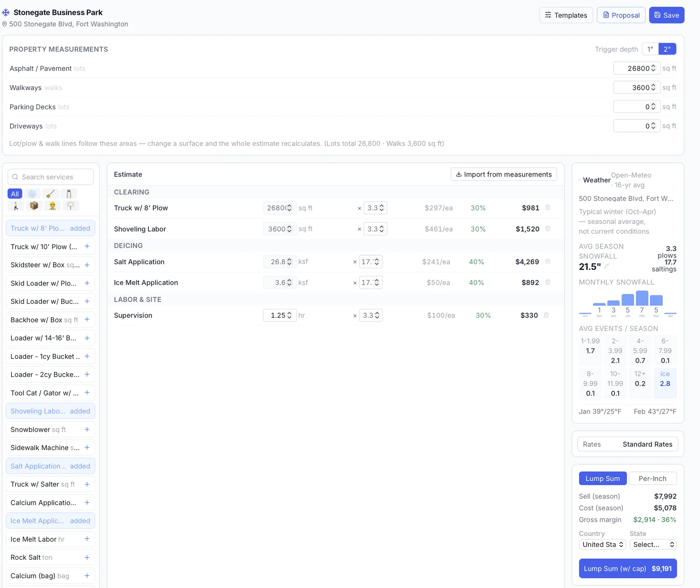
Task: Click the 40% margin on Salt Application
Action: pyautogui.click(x=476, y=262)
